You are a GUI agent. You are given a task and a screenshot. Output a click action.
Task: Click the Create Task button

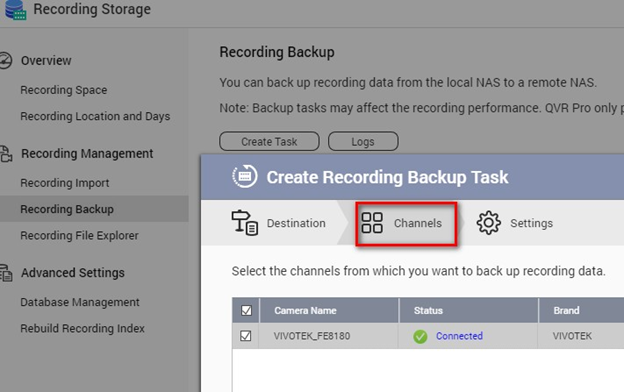pyautogui.click(x=269, y=141)
